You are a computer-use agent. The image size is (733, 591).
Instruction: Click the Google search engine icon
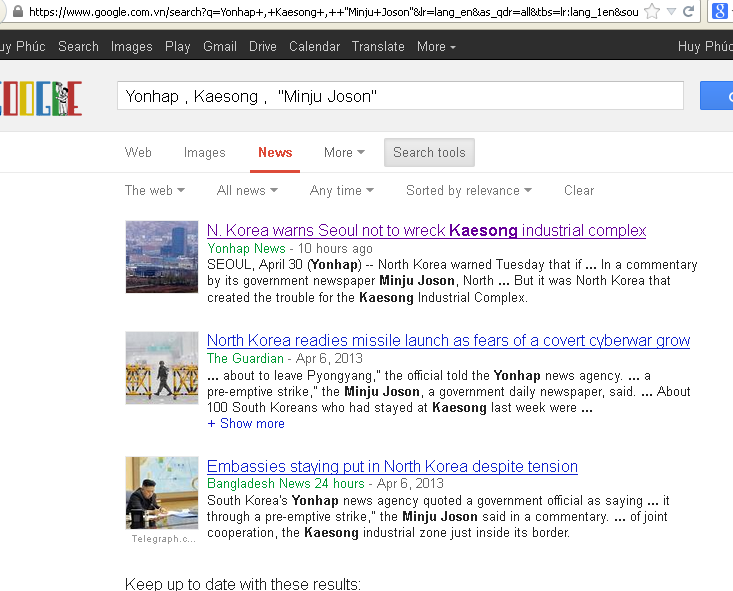coord(719,11)
